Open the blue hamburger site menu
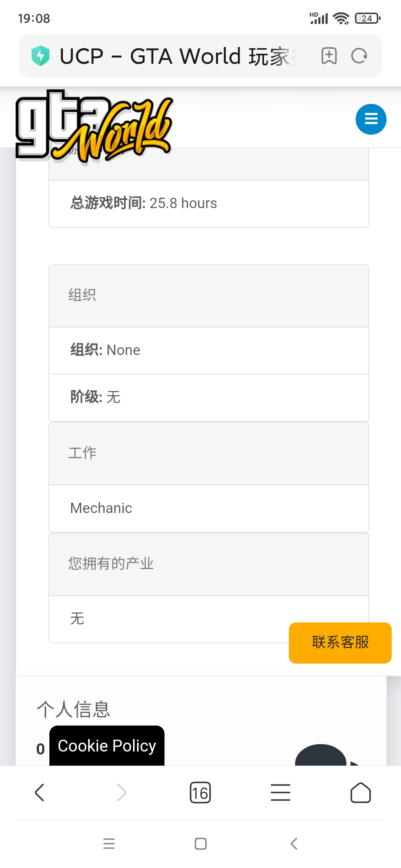This screenshot has width=401, height=868. point(371,119)
